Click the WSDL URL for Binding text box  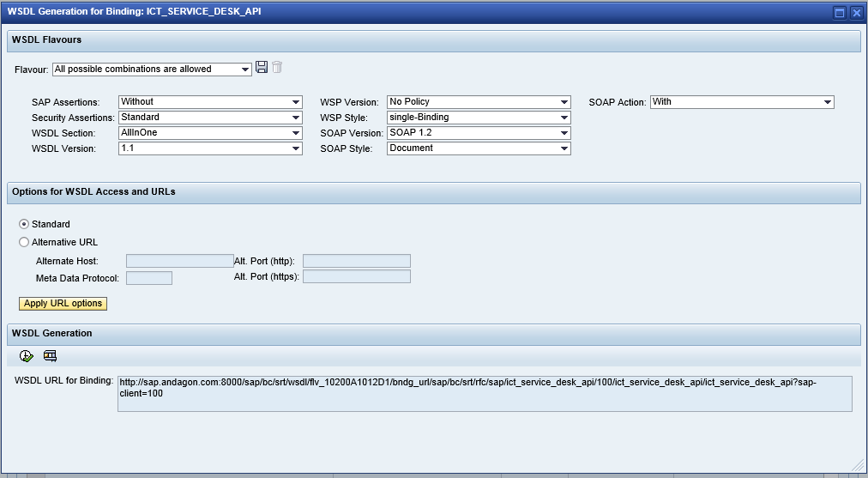(485, 393)
